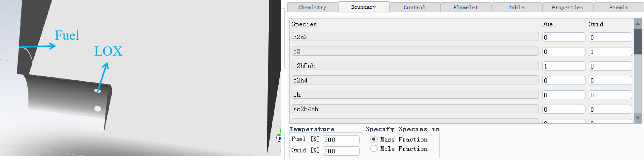The height and width of the screenshot is (160, 644).
Task: Select the sc2h4oh species name box
Action: point(415,109)
